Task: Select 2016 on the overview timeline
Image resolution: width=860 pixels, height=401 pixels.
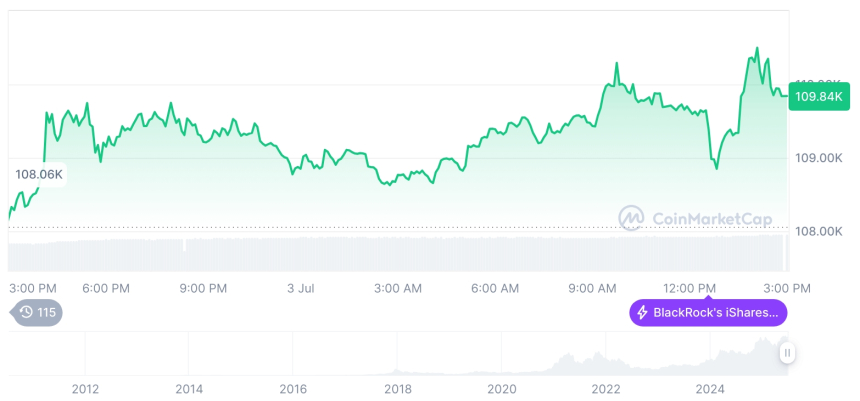Action: pyautogui.click(x=293, y=389)
